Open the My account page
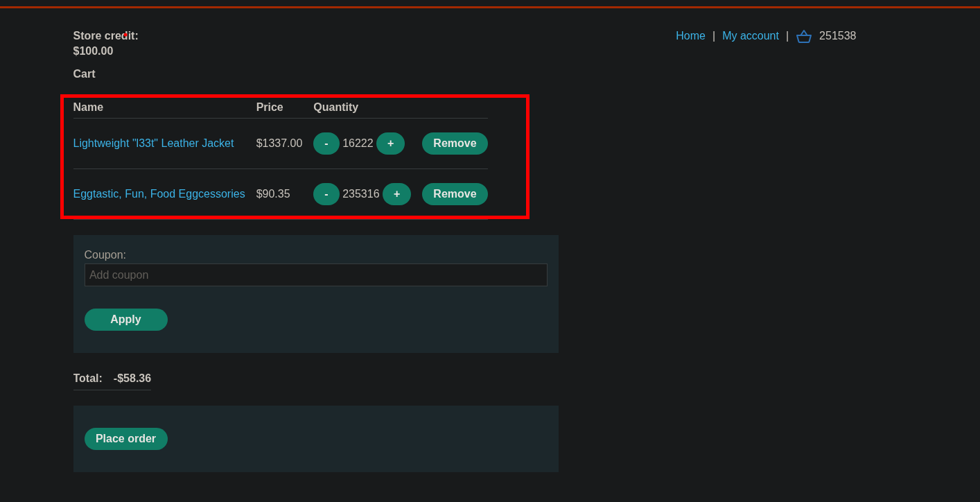This screenshot has height=502, width=980. click(x=750, y=36)
